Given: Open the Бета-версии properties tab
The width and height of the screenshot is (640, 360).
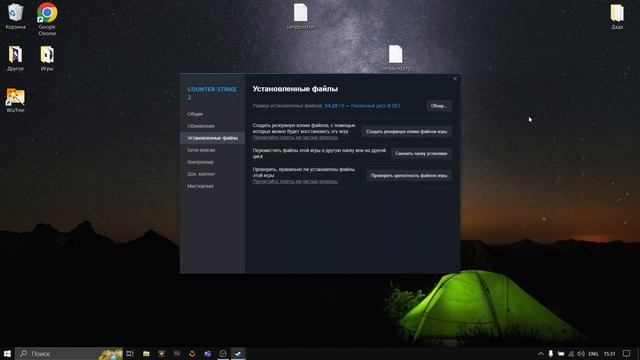Looking at the screenshot, I should (x=212, y=150).
